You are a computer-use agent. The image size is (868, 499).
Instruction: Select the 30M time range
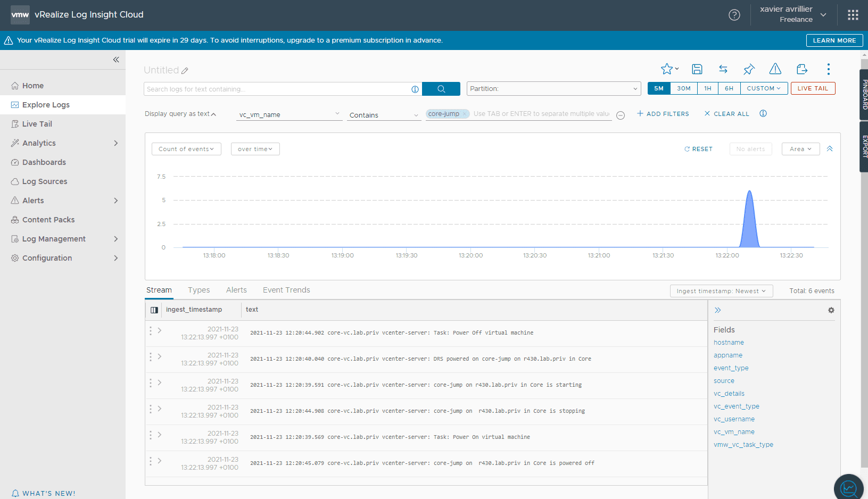tap(684, 88)
